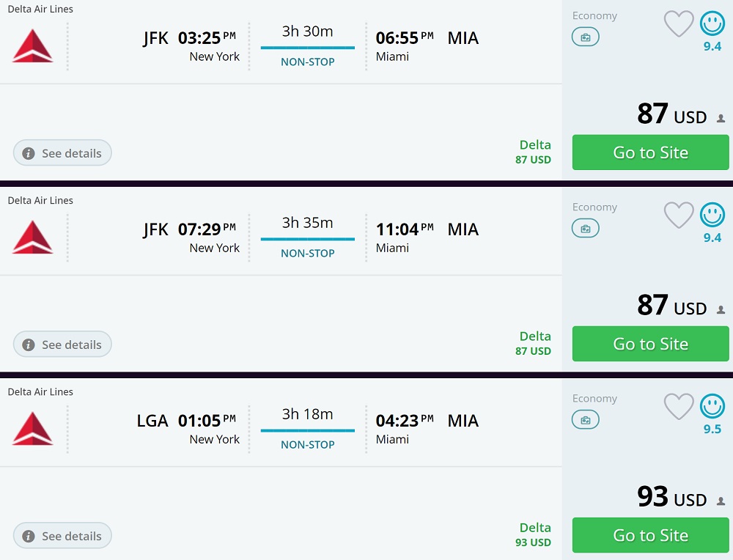This screenshot has width=733, height=560.
Task: Click the passenger icon beside 93 USD
Action: tap(721, 501)
